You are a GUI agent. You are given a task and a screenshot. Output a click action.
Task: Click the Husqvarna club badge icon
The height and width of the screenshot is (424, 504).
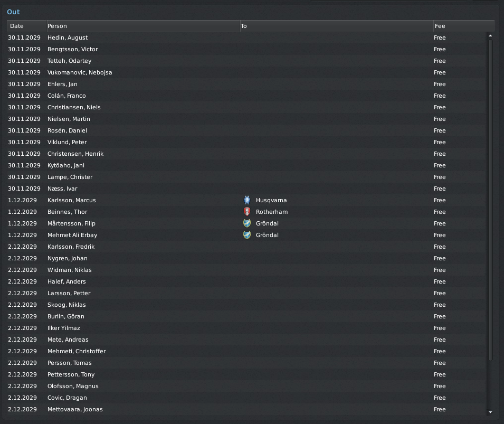click(x=247, y=200)
